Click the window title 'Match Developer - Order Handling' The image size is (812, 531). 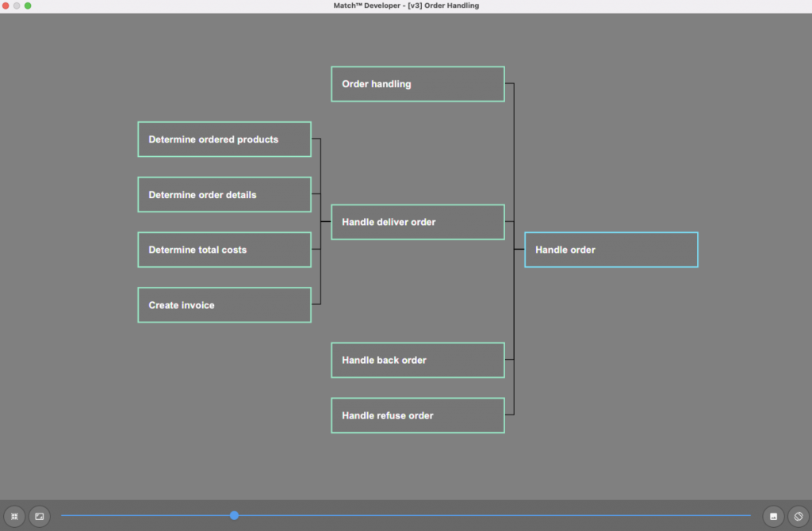click(406, 6)
